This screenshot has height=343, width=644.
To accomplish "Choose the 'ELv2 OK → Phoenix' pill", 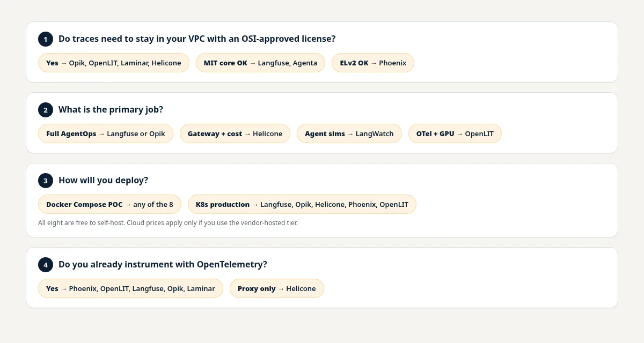I will pos(373,63).
